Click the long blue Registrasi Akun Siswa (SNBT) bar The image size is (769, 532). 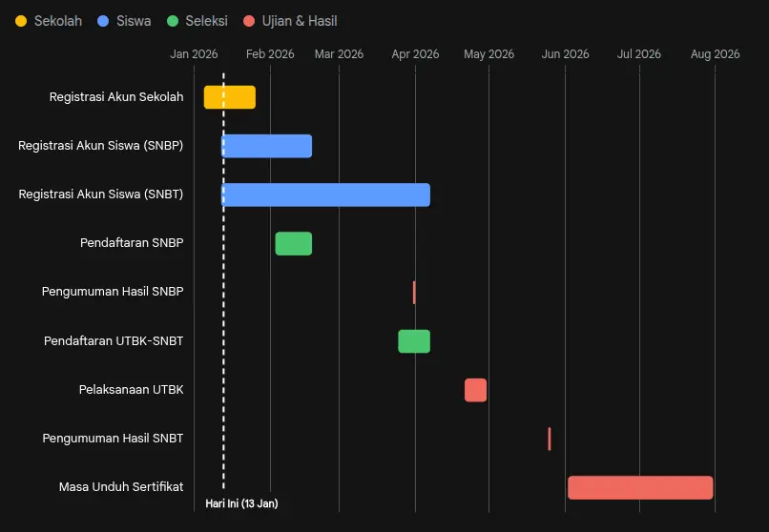(x=326, y=194)
